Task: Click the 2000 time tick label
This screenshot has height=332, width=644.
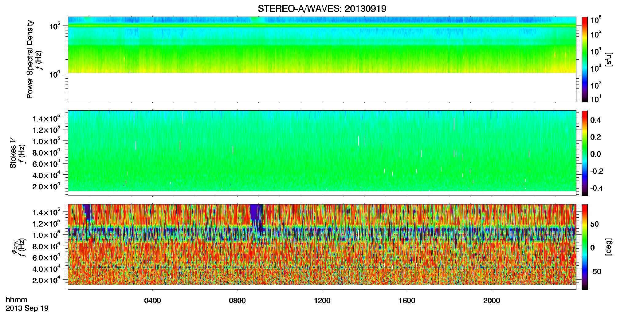Action: click(492, 301)
